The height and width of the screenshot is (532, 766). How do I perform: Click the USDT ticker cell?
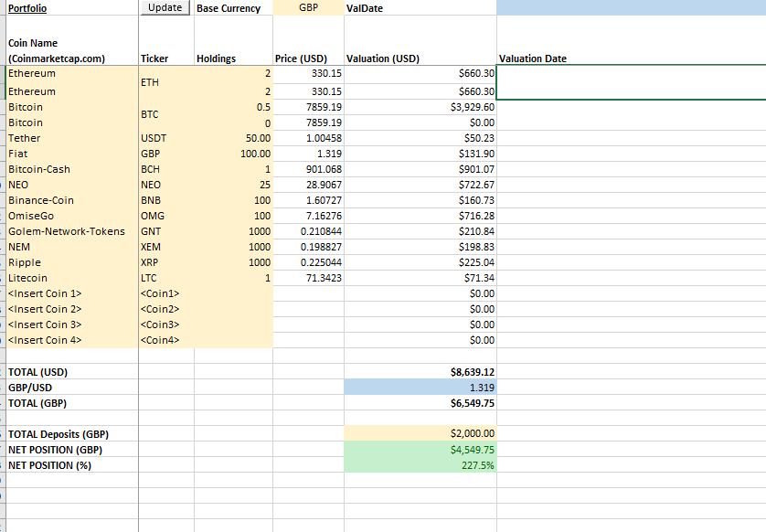pos(166,138)
